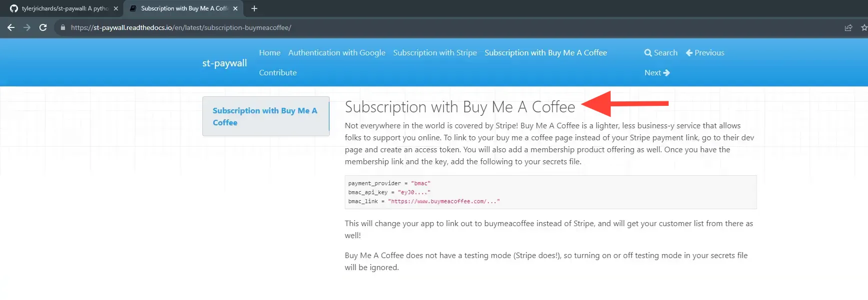
Task: Open Search in the navbar
Action: pos(661,53)
